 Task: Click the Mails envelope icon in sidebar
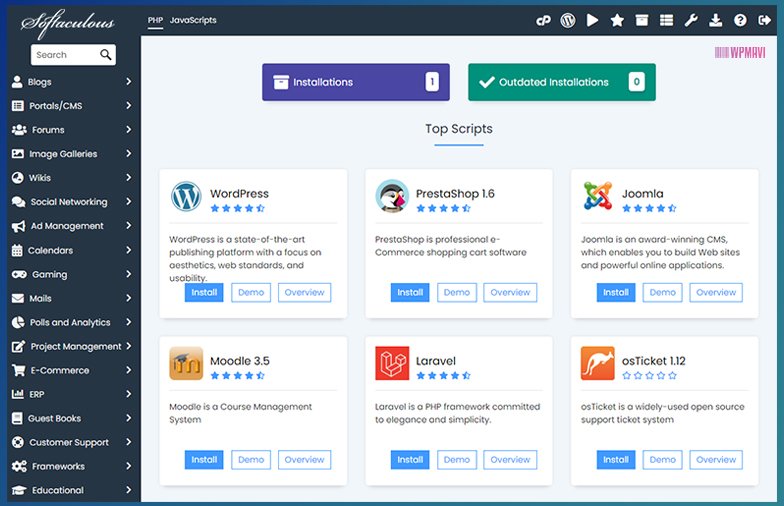tap(18, 298)
